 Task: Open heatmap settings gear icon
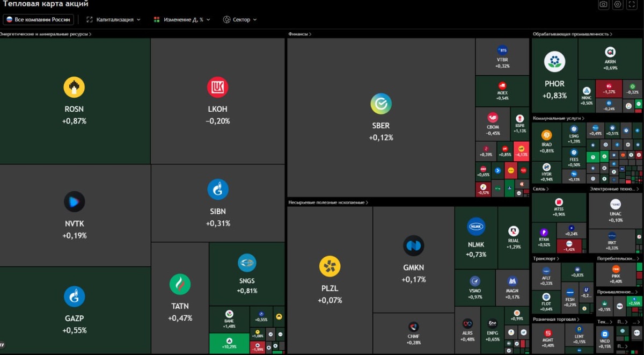coord(618,4)
